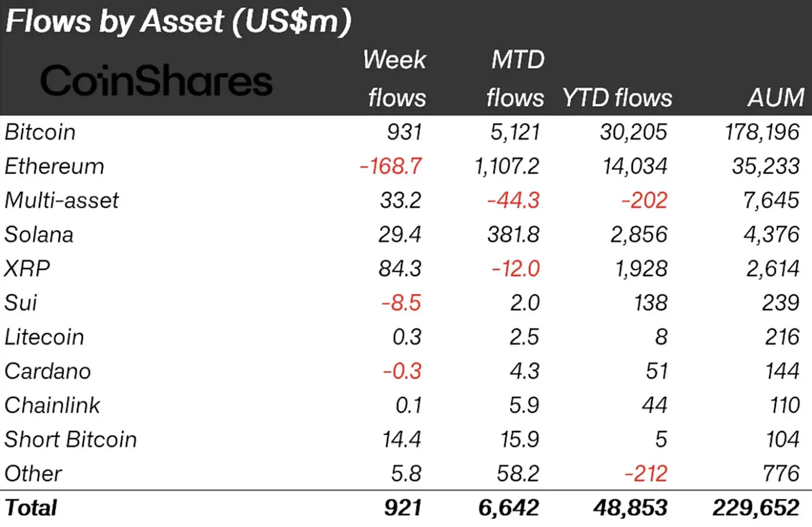Select the Total row label

31,508
